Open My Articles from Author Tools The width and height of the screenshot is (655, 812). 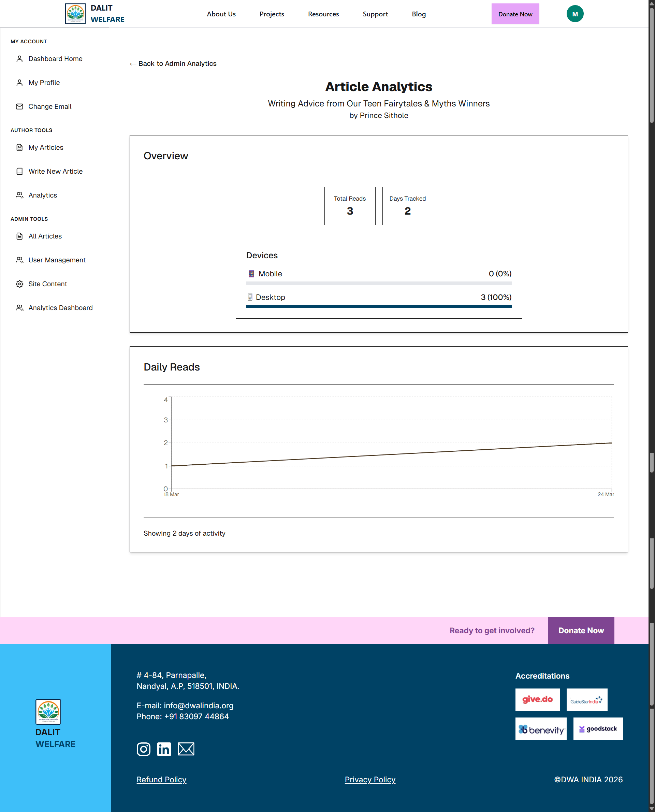pos(46,147)
